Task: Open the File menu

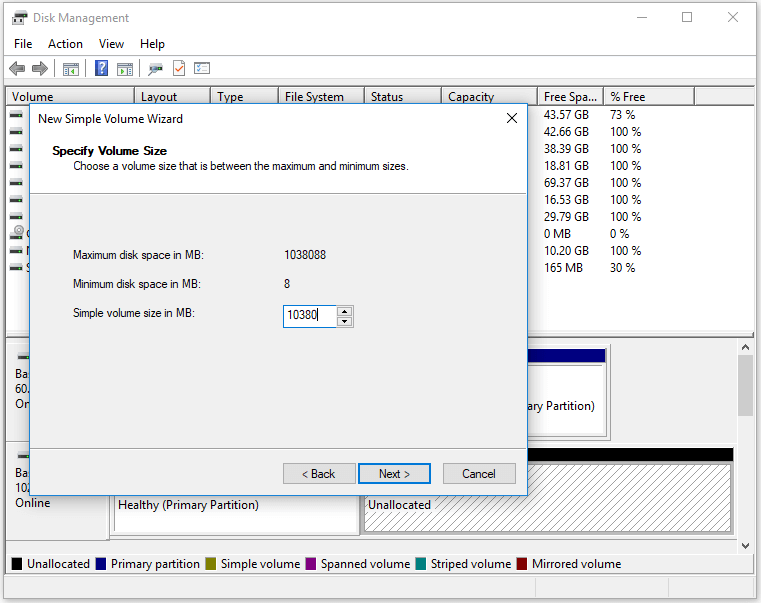Action: [x=23, y=44]
